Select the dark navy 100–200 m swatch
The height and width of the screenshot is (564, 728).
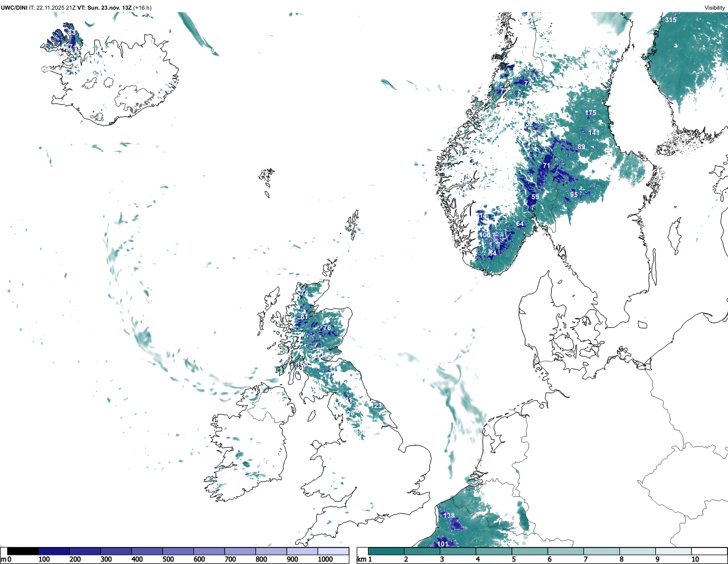tap(54, 551)
